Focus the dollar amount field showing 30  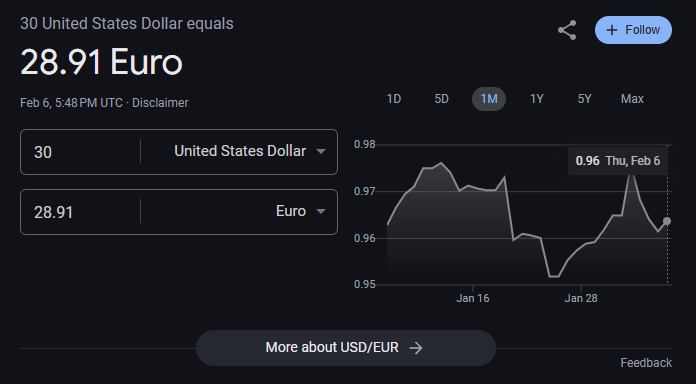tap(80, 152)
